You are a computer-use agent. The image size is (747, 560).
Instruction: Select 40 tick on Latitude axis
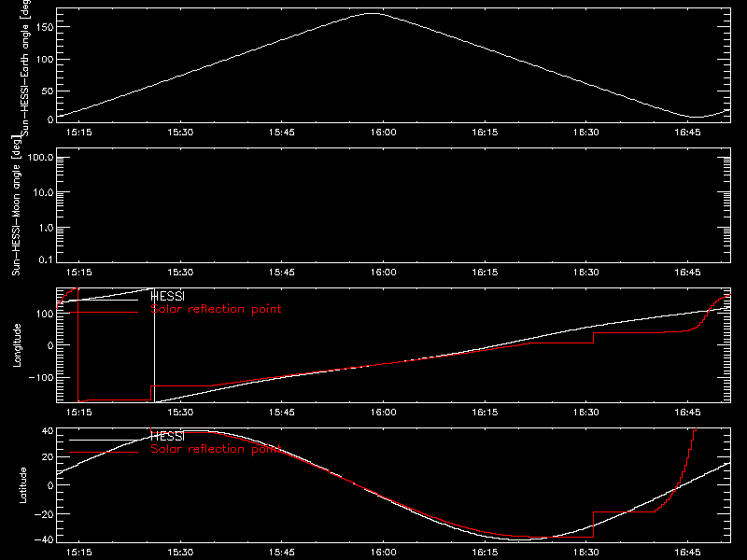(x=48, y=431)
